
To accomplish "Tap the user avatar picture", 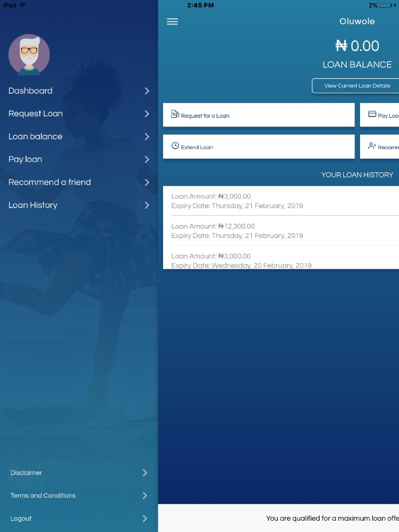I will click(x=29, y=55).
